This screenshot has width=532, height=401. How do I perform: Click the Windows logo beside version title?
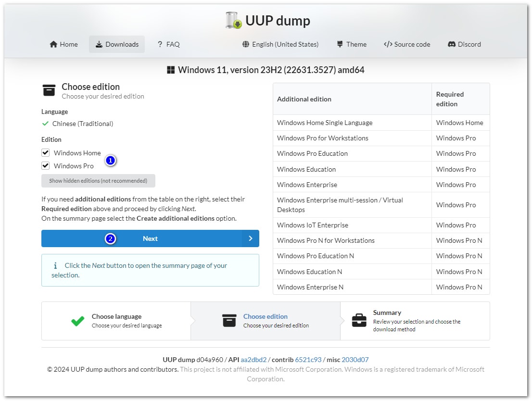pyautogui.click(x=171, y=70)
